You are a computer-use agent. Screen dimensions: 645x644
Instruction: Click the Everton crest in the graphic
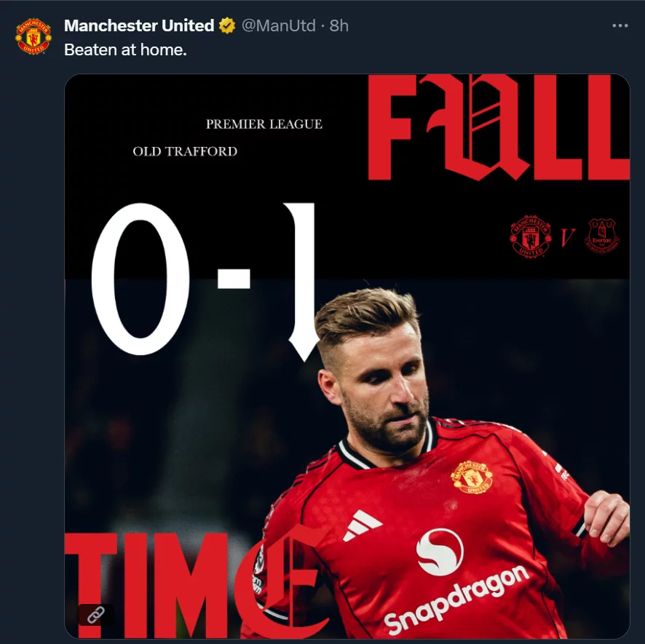[x=601, y=236]
